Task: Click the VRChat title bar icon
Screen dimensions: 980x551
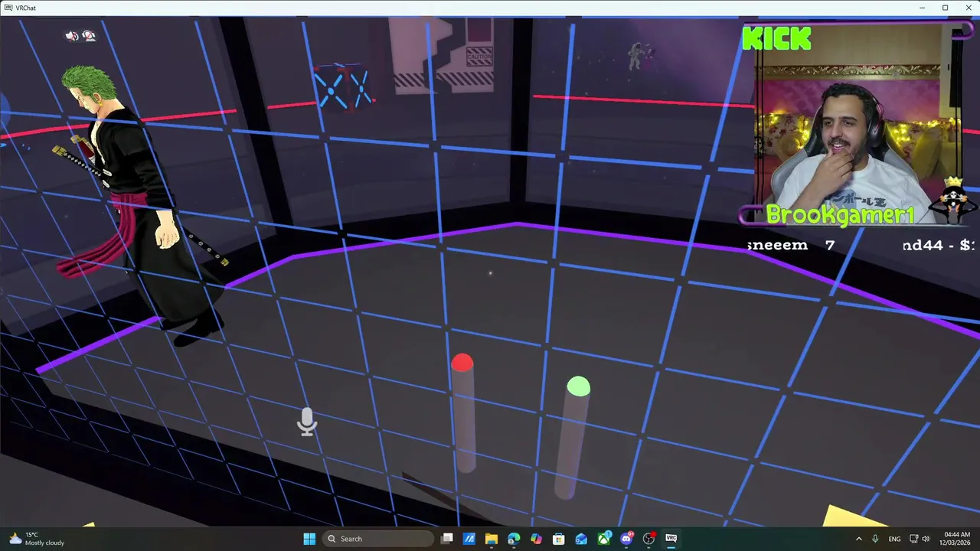Action: point(7,8)
